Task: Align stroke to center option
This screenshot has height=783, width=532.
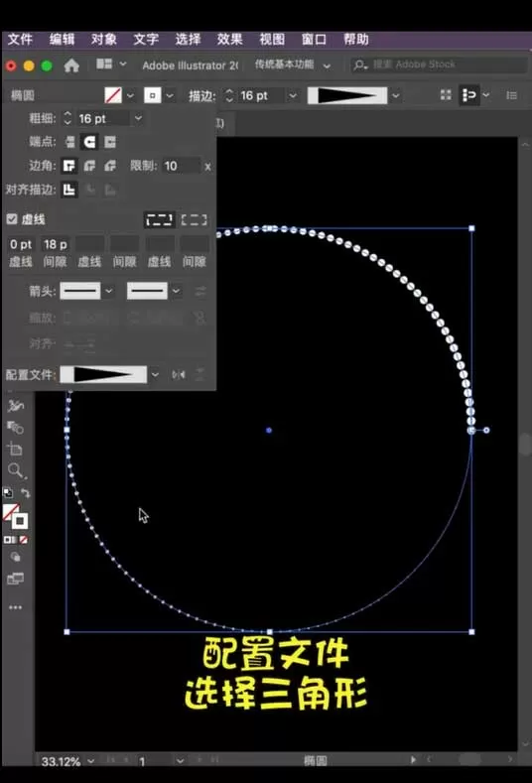Action: click(68, 190)
